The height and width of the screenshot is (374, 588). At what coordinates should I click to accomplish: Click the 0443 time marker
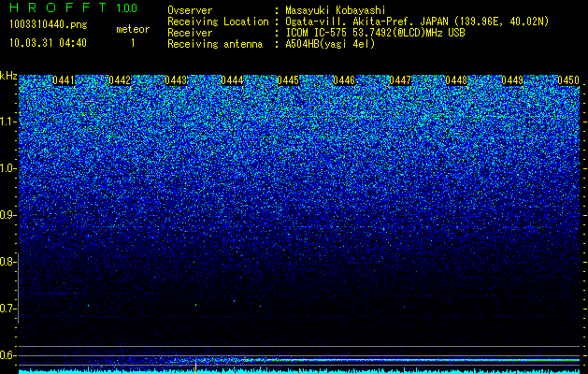point(176,80)
